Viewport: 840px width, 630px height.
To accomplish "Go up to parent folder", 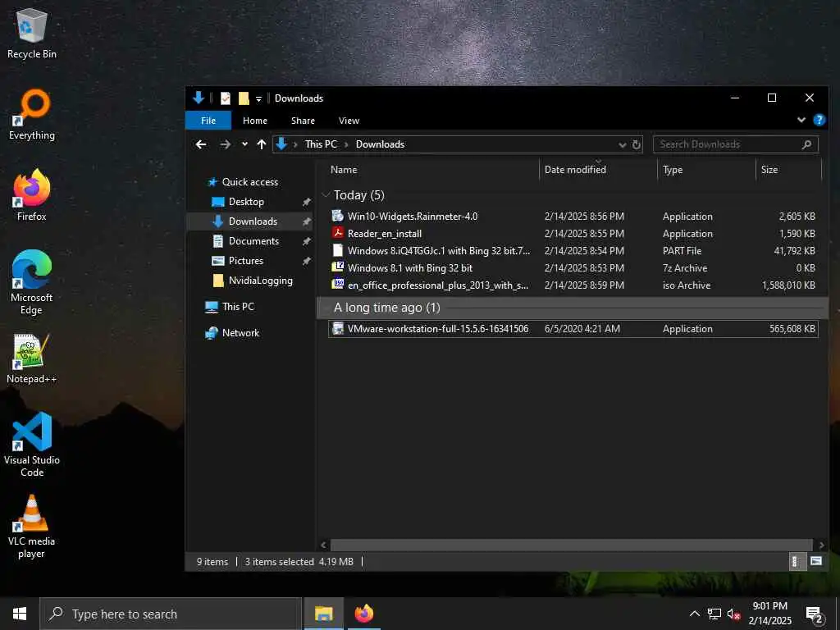I will (262, 144).
